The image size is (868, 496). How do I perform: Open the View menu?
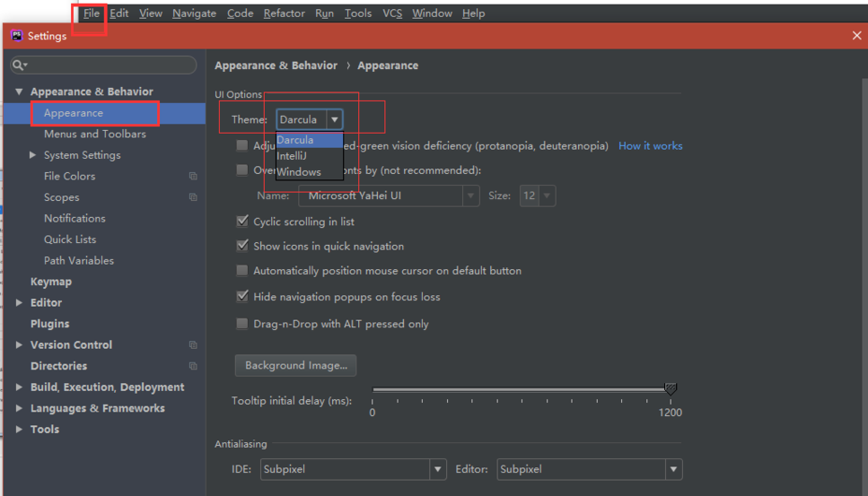[151, 13]
